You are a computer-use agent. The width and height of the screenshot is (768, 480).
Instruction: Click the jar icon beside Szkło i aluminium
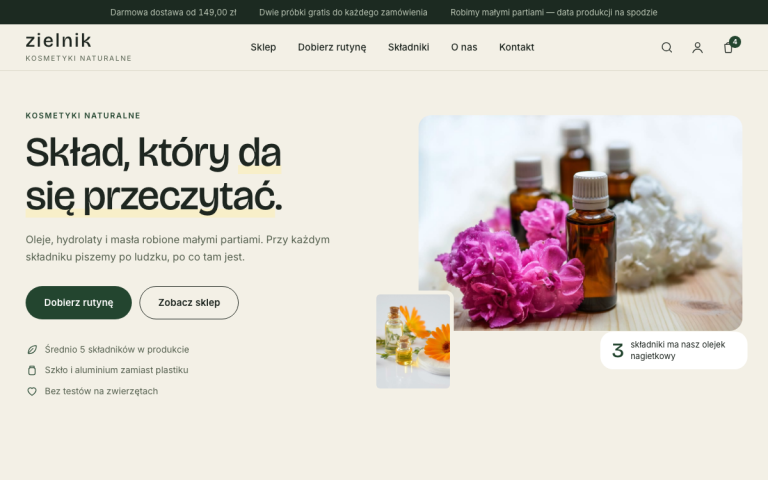[32, 370]
